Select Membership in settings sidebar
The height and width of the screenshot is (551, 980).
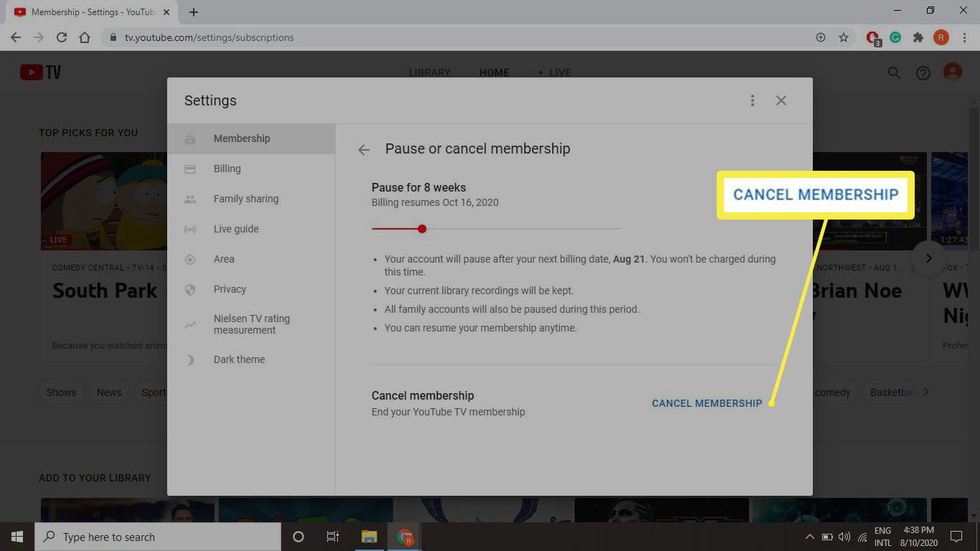tap(251, 138)
